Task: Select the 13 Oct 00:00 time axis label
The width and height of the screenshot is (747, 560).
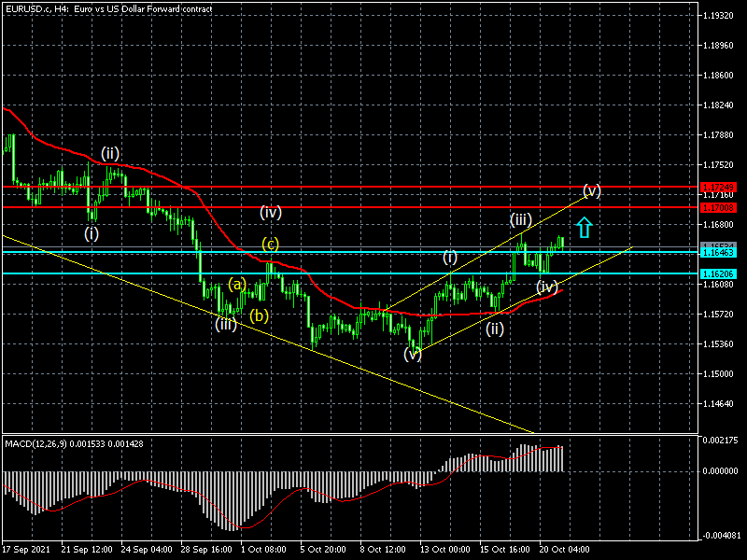Action: pos(444,550)
